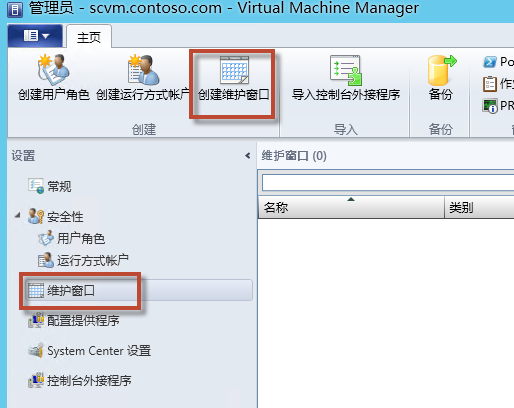Click the 创建维护窗口 calendar icon
The image size is (514, 408).
point(234,70)
